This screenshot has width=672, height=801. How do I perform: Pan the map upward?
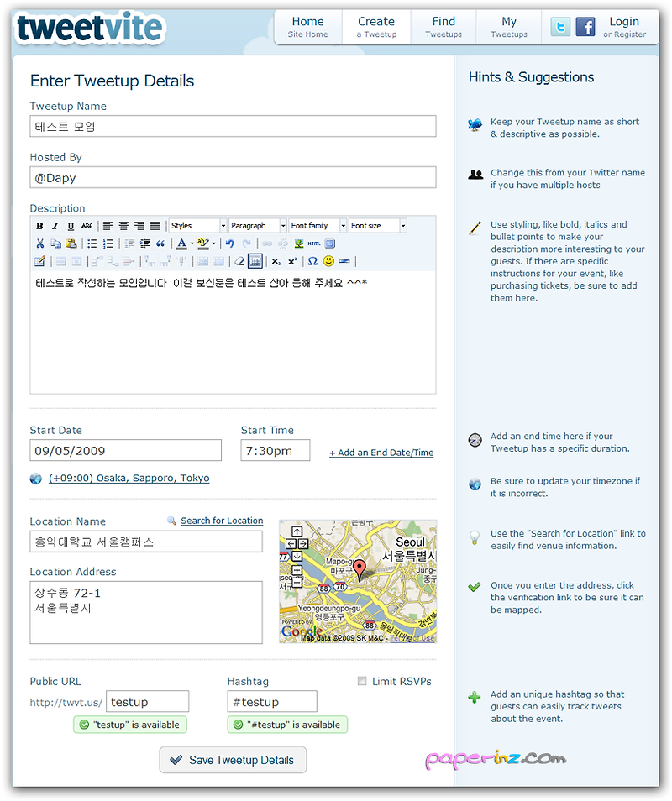coord(297,531)
